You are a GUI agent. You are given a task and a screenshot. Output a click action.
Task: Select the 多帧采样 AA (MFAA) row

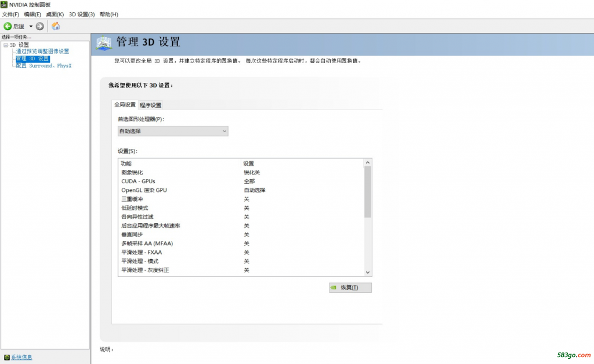click(241, 243)
